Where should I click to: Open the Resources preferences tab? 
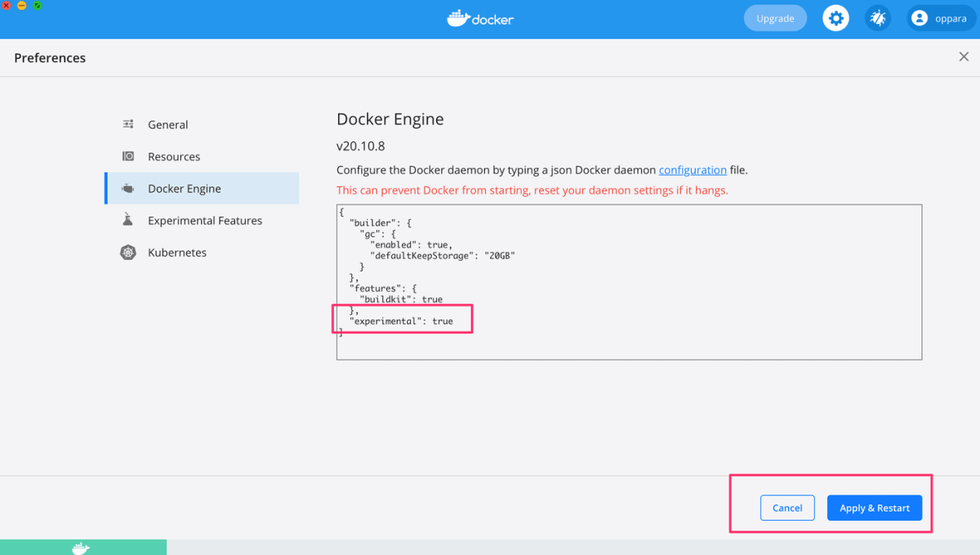[x=202, y=156]
